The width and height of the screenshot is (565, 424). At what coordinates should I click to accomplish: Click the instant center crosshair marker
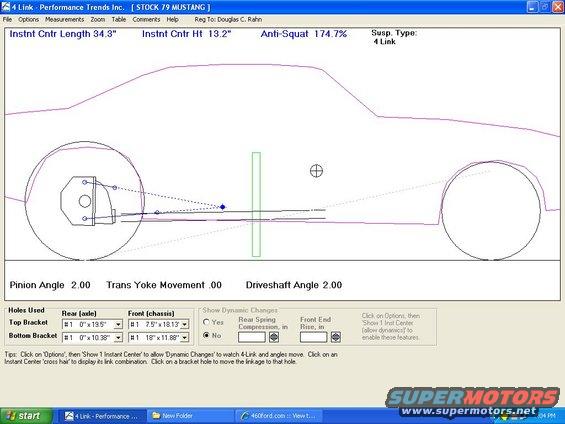316,171
